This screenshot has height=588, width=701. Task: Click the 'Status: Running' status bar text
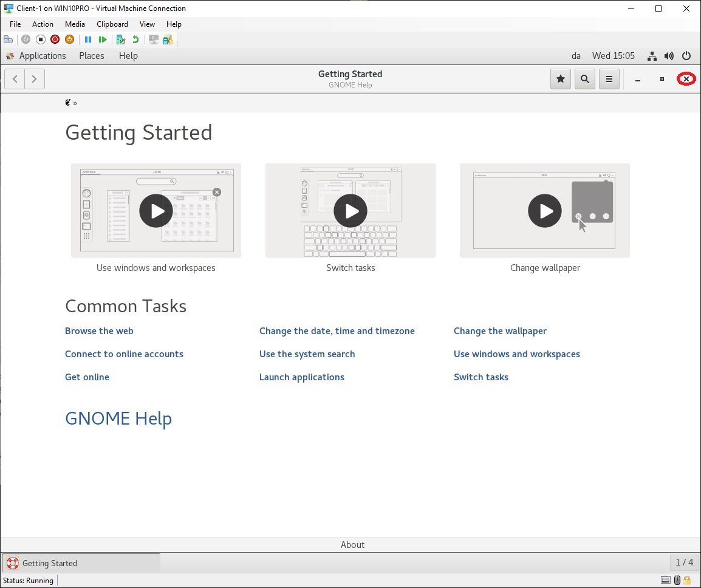(28, 580)
